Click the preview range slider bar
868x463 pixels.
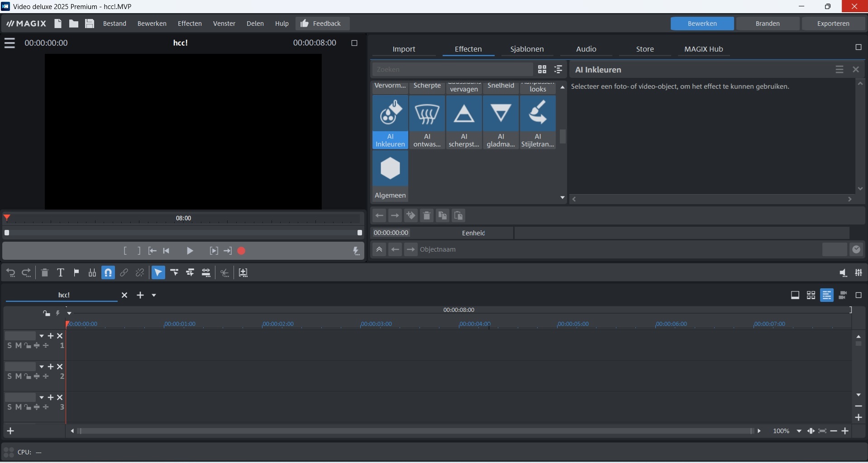pos(183,233)
